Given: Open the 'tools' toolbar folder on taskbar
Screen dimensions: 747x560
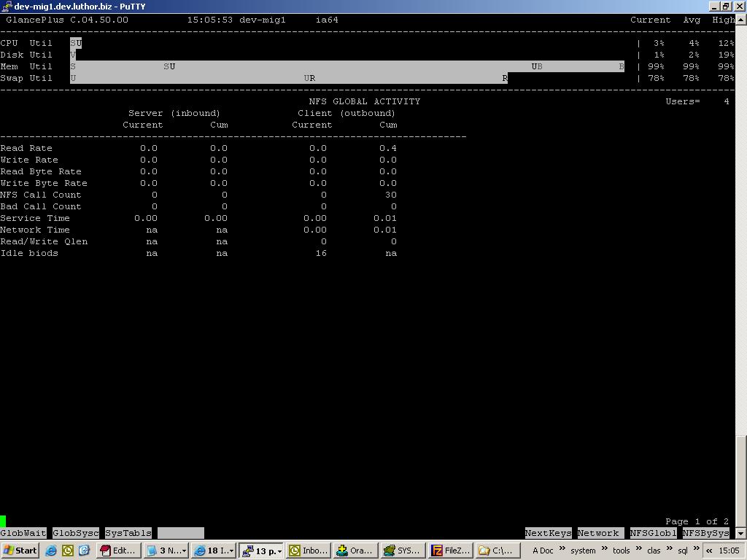Looking at the screenshot, I should coord(621,551).
